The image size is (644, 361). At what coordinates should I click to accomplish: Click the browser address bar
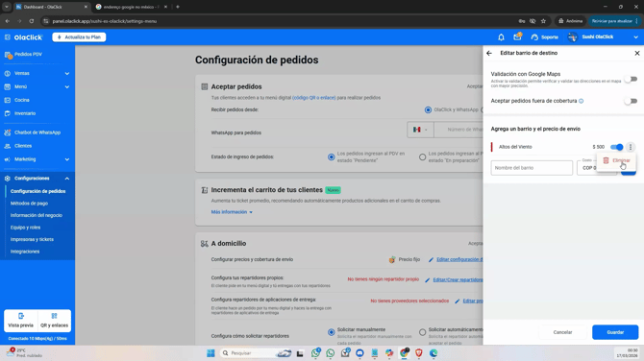[x=280, y=21]
